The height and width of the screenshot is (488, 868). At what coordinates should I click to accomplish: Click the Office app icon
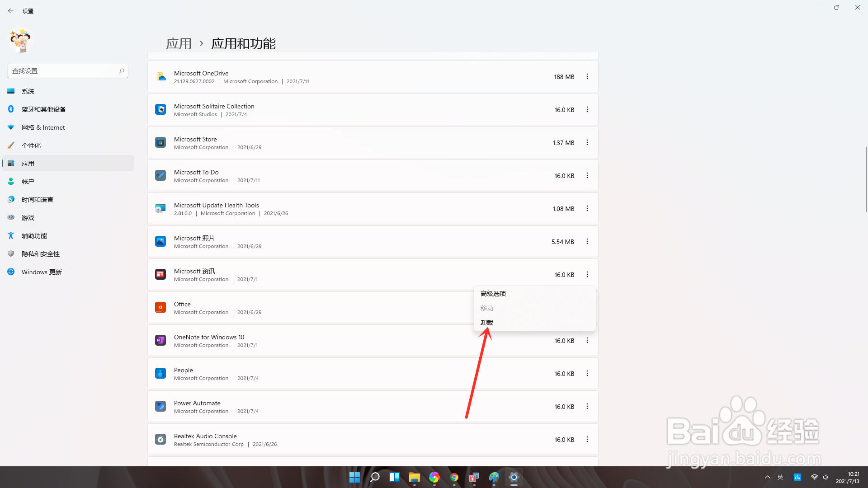pos(160,307)
